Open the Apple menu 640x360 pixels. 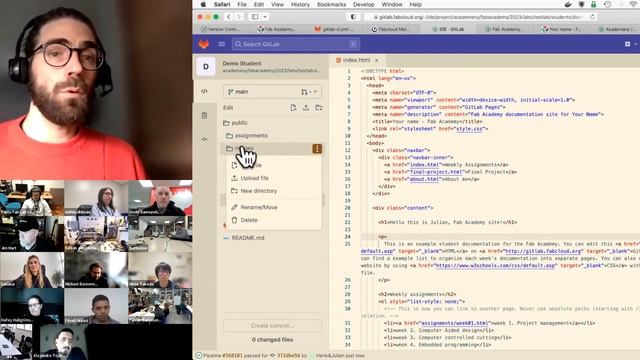[x=203, y=4]
